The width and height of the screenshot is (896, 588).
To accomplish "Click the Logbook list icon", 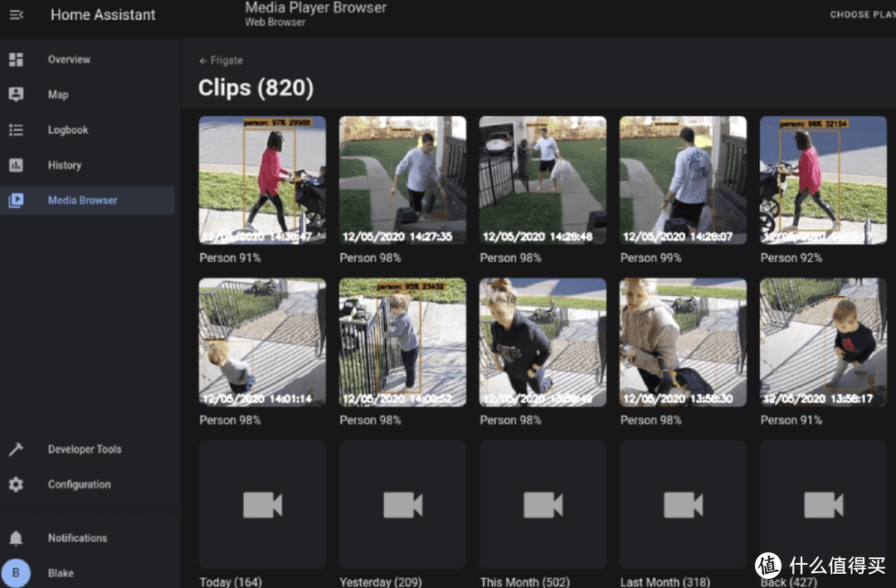I will click(16, 130).
